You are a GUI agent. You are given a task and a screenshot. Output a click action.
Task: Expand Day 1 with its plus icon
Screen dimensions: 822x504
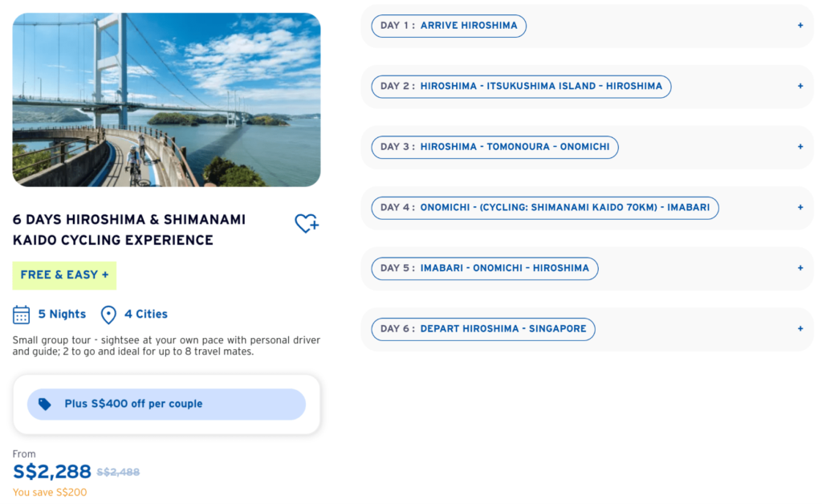click(x=800, y=25)
